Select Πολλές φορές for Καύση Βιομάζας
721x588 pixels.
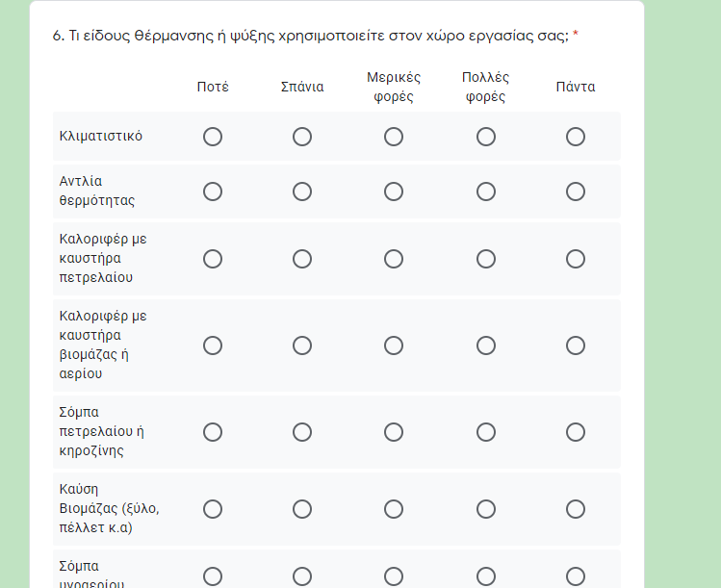pos(485,509)
